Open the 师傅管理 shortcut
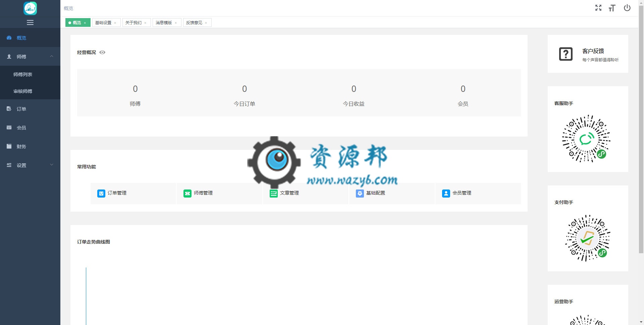This screenshot has height=325, width=644. pos(219,193)
